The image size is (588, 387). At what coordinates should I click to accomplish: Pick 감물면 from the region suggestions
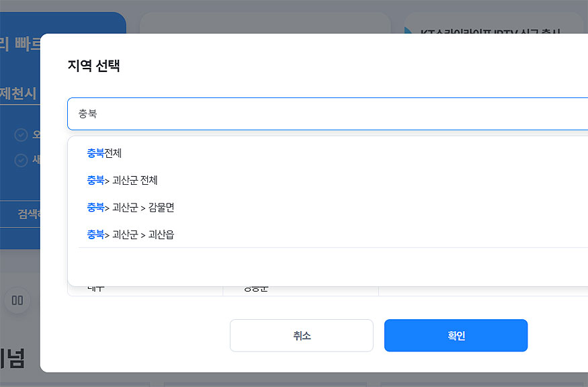(131, 207)
